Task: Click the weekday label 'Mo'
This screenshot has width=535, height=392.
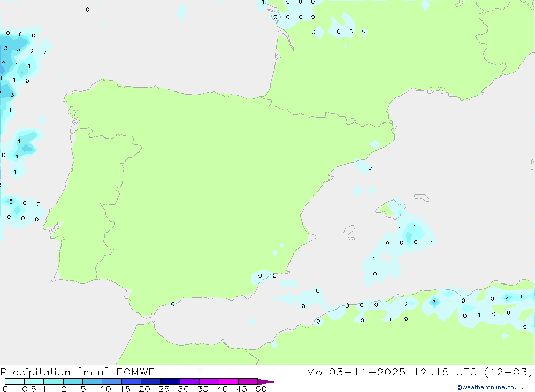Action: pos(314,372)
